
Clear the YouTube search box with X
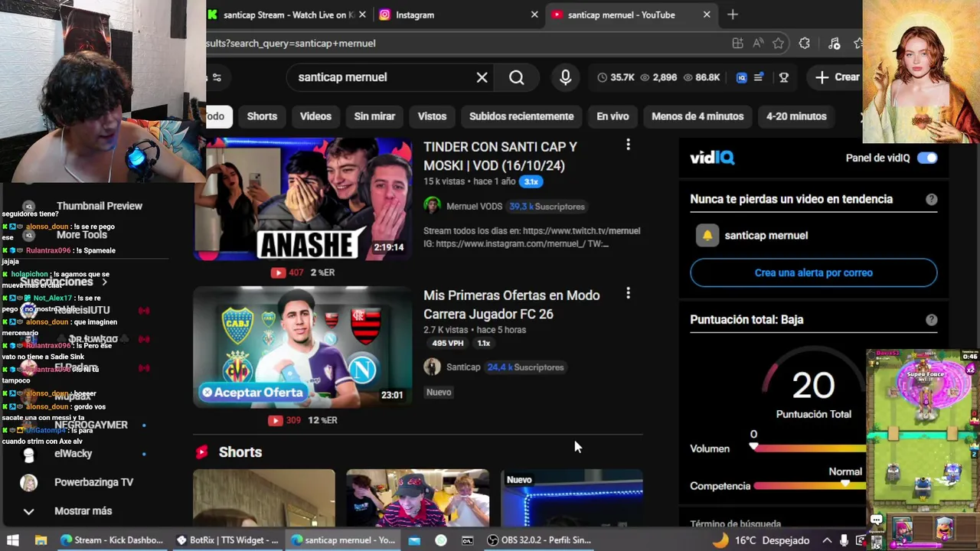(482, 77)
